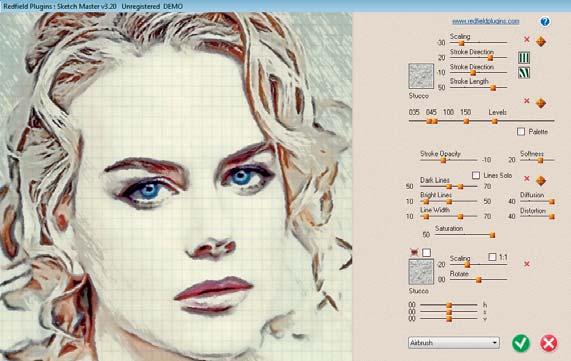The height and width of the screenshot is (361, 571).
Task: Click the Stroke Direction slider handle valued 20
Action: [x=490, y=58]
